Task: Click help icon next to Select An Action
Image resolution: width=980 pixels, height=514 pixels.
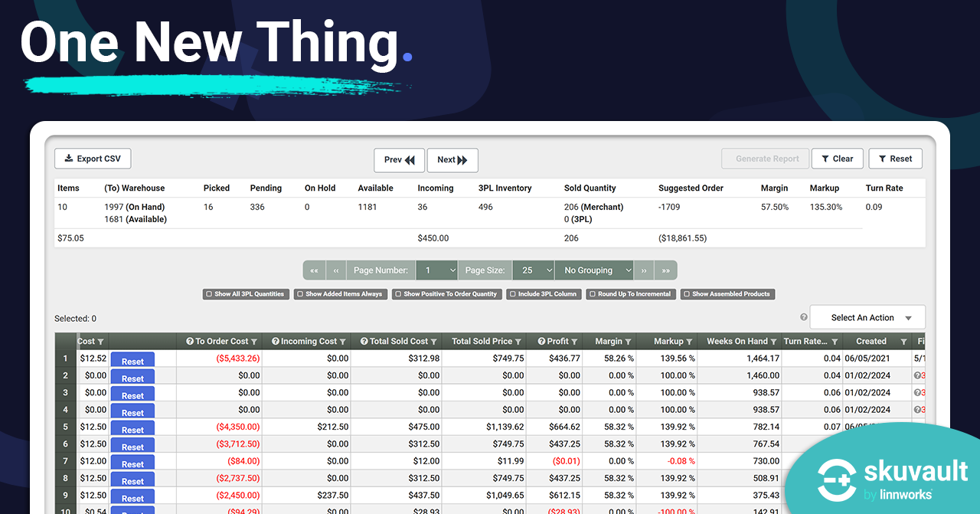Action: 804,317
